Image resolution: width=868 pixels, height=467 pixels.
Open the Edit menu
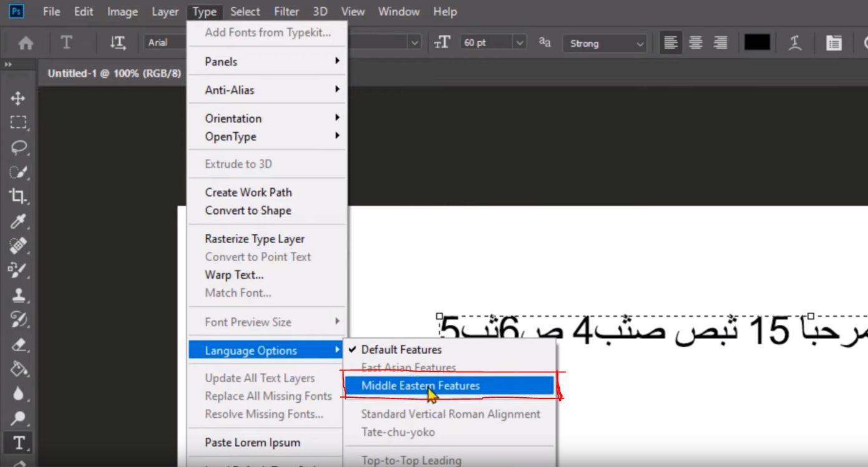coord(84,11)
